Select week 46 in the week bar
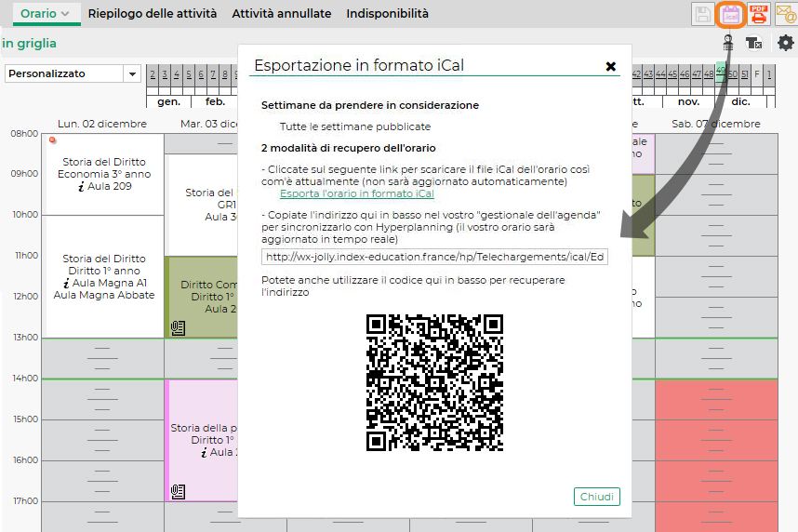Image resolution: width=798 pixels, height=532 pixels. point(685,74)
